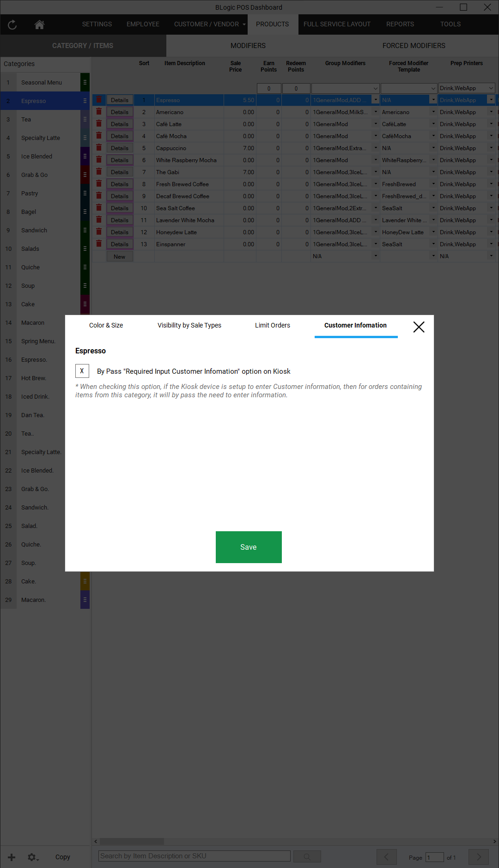Select the Specialty Latte category
499x868 pixels.
(41, 138)
